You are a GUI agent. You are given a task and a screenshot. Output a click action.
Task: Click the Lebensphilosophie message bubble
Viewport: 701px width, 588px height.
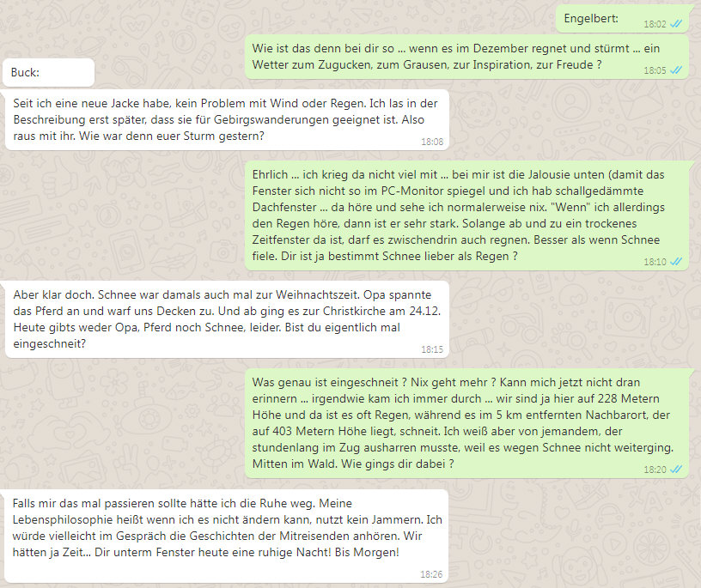[x=227, y=536]
